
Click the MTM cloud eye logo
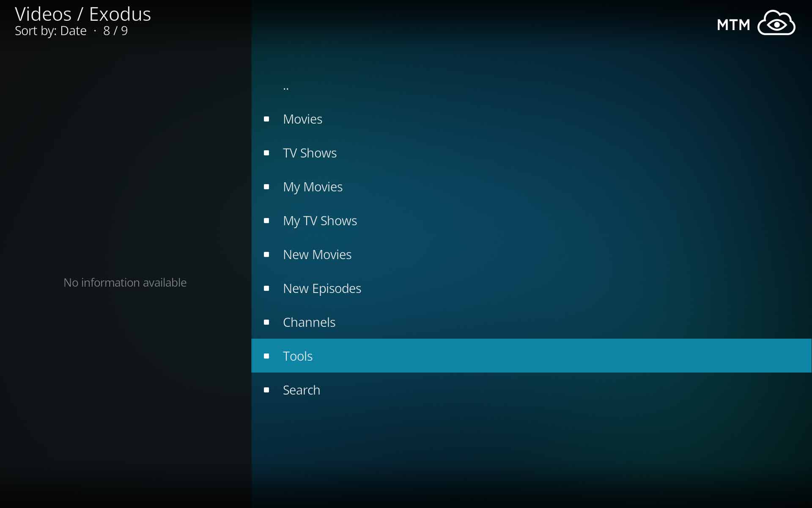[756, 23]
